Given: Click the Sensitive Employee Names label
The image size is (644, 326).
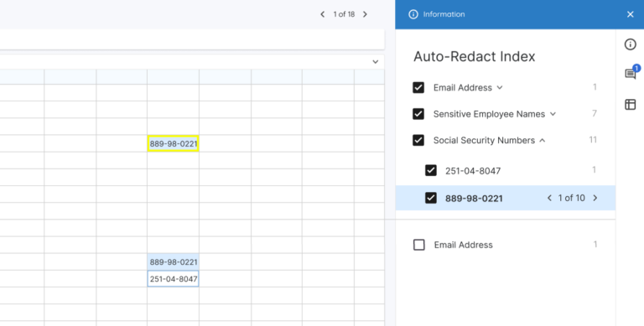Looking at the screenshot, I should point(489,114).
